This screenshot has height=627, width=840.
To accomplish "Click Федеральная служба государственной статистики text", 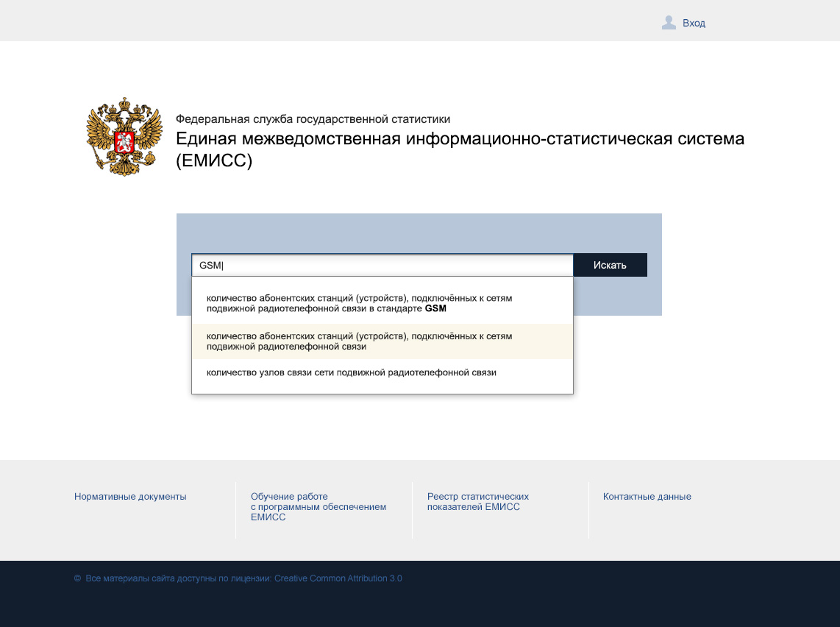I will [313, 119].
